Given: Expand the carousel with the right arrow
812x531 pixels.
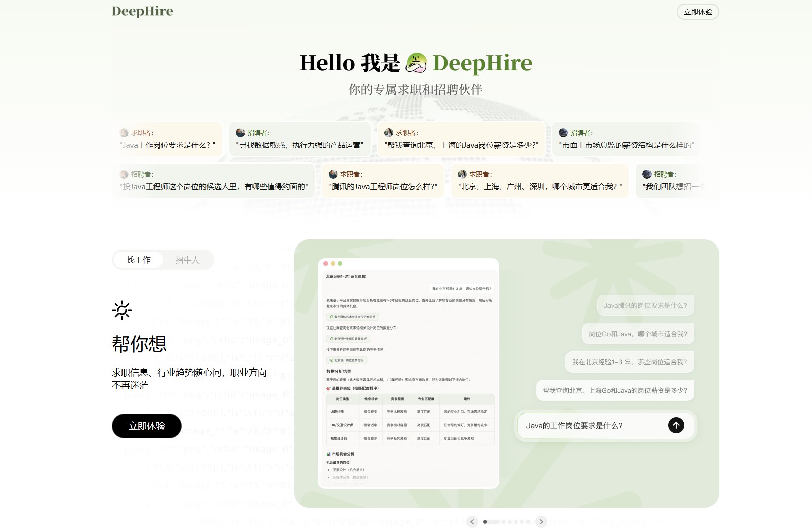Looking at the screenshot, I should point(541,522).
